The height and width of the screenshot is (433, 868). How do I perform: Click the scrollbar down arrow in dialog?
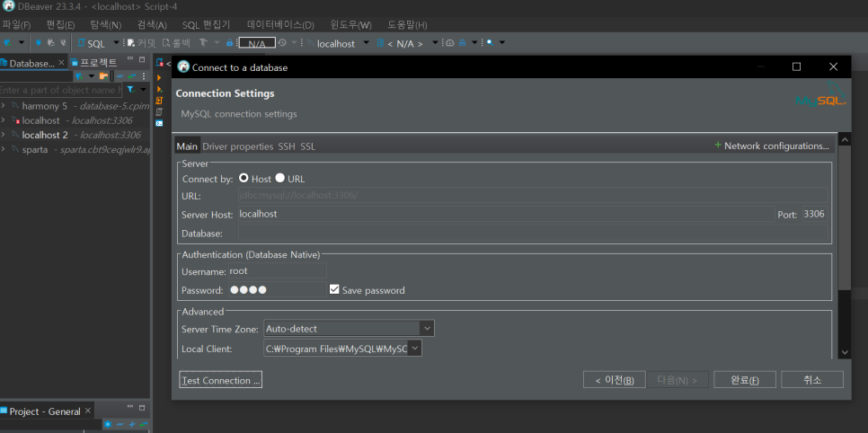(845, 352)
